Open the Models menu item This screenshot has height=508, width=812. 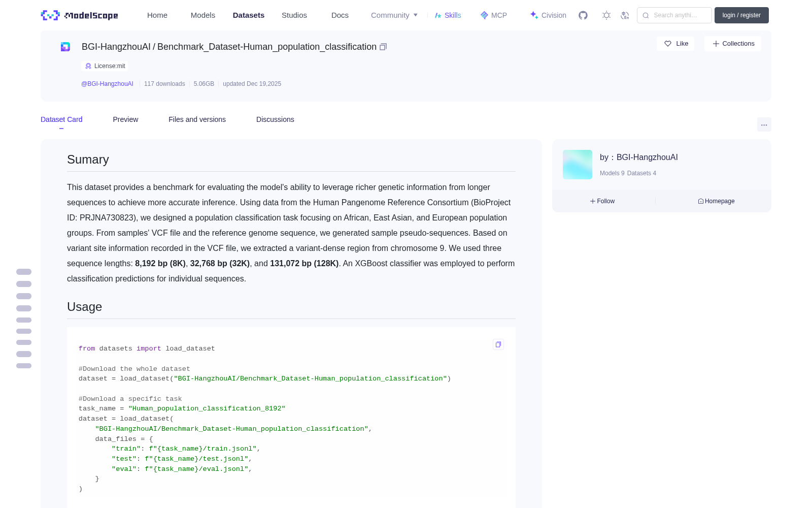click(203, 15)
